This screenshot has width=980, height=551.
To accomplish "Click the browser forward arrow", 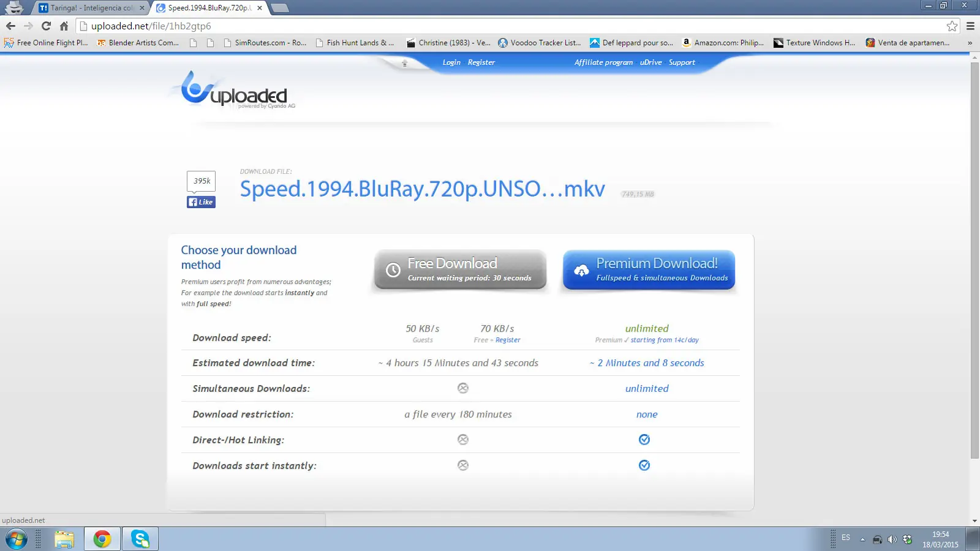I will tap(28, 26).
